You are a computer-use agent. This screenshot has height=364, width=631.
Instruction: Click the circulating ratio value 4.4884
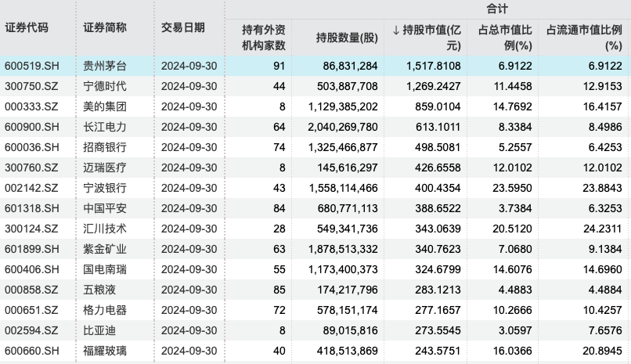[605, 290]
